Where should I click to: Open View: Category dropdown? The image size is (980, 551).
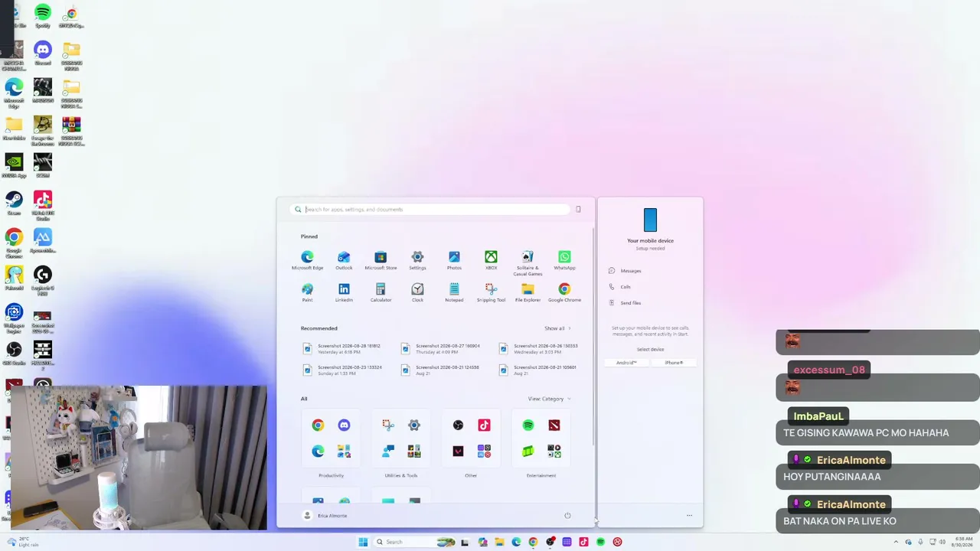549,399
